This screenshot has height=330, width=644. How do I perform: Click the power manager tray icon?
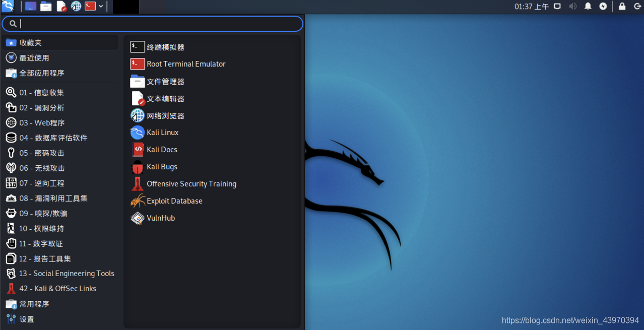tap(603, 7)
